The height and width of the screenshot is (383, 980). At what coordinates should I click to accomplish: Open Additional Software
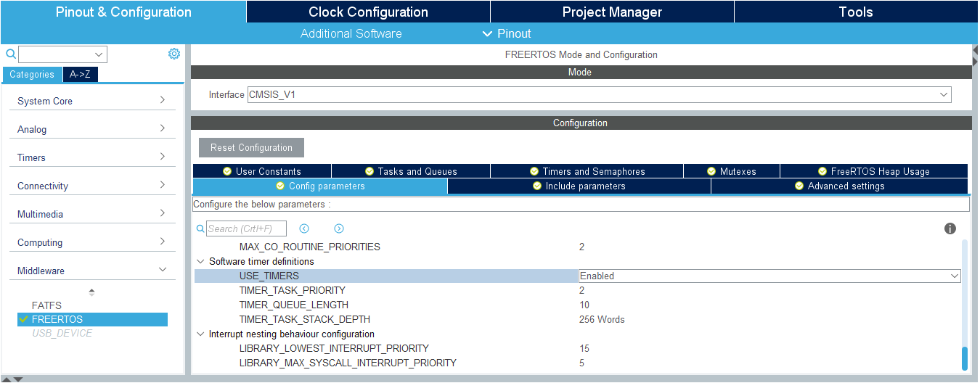pyautogui.click(x=351, y=33)
